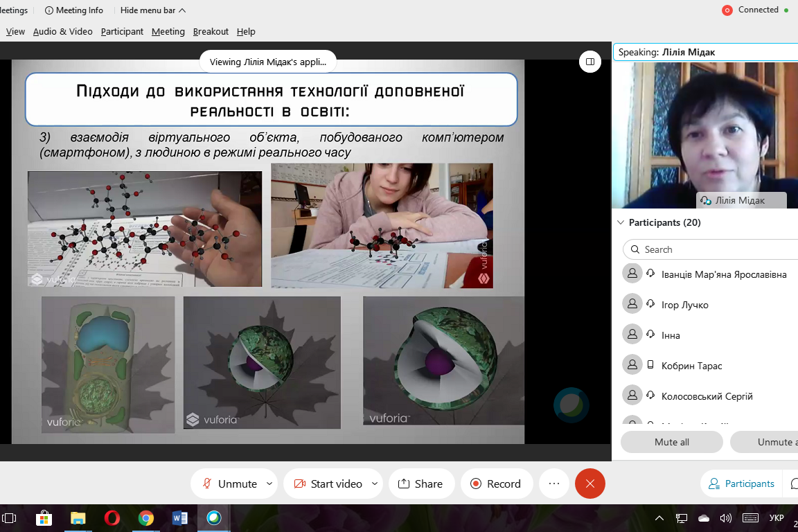Click Google Chrome taskbar icon
The image size is (798, 532).
145,518
